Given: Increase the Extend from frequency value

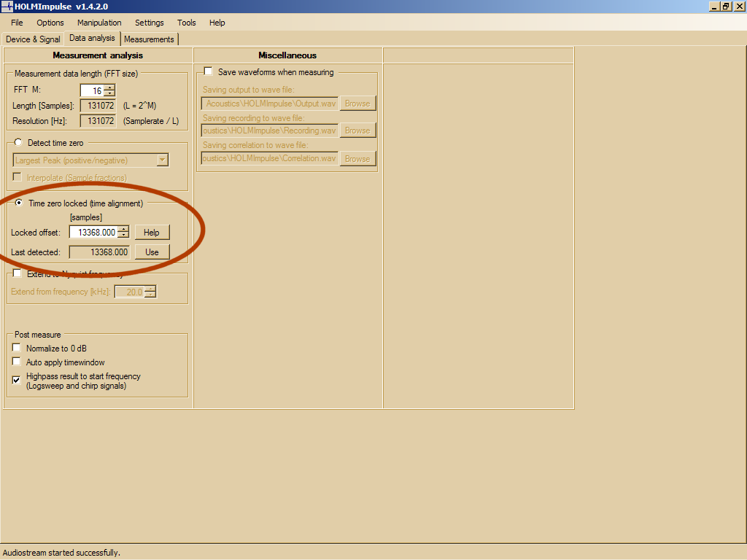Looking at the screenshot, I should (x=150, y=289).
